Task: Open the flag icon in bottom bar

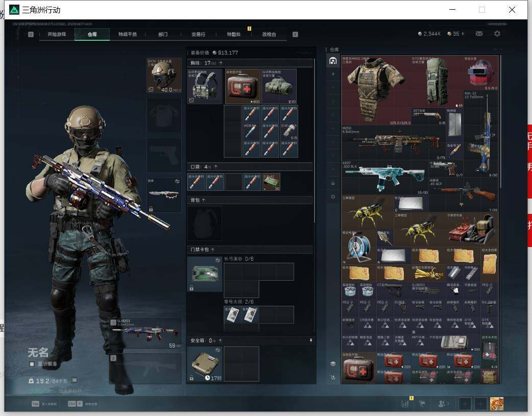Action: [x=422, y=403]
